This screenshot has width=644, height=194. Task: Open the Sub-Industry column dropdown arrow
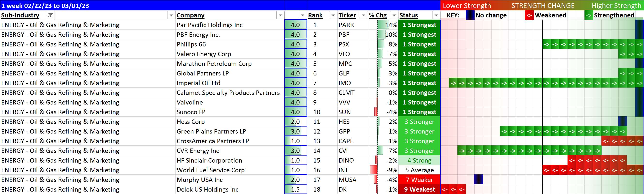pyautogui.click(x=171, y=15)
